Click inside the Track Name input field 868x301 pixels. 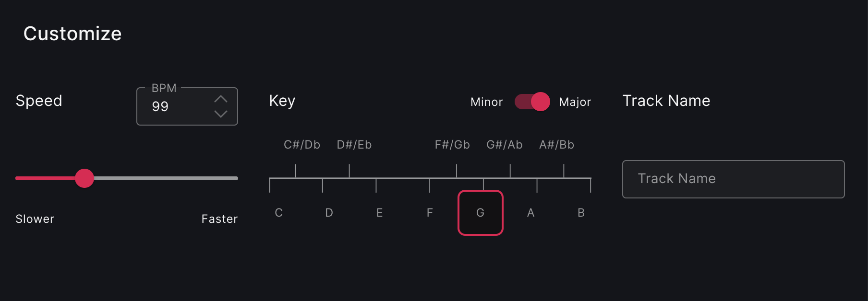click(x=733, y=179)
